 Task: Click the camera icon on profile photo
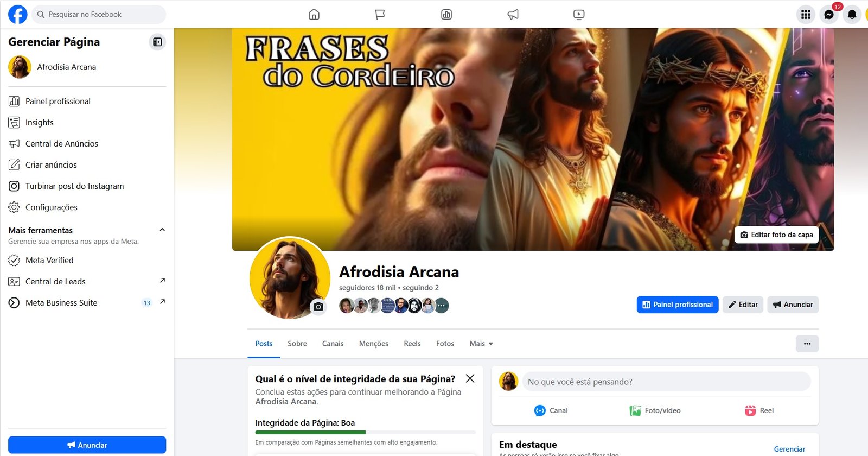click(x=318, y=307)
